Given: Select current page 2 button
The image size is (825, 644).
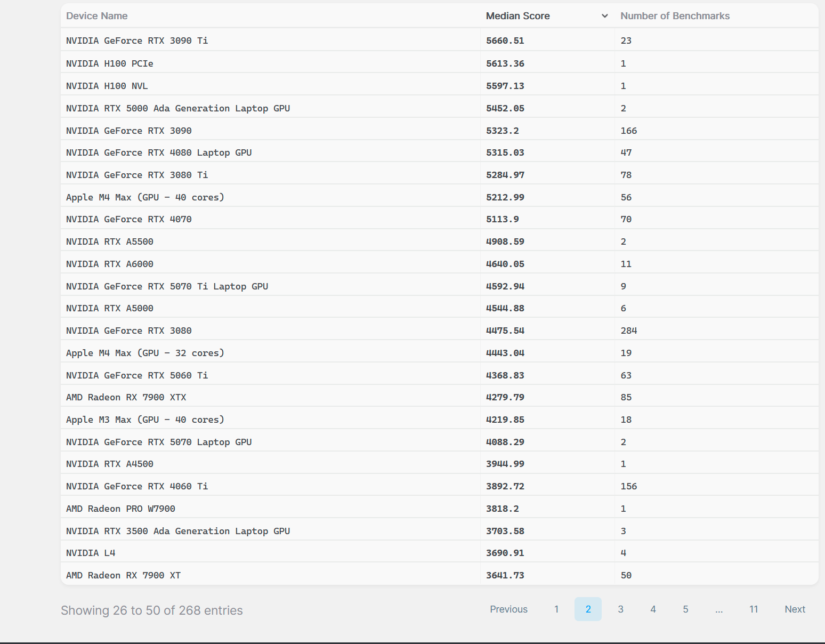Looking at the screenshot, I should 588,609.
